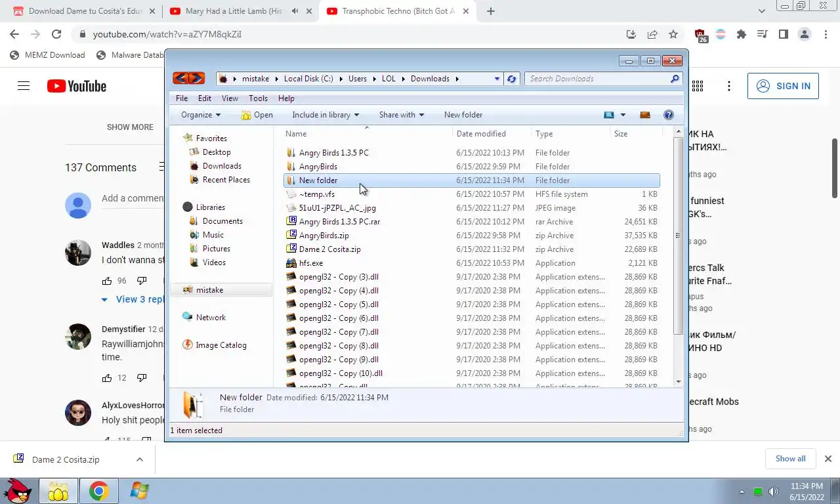This screenshot has height=504, width=840.
Task: Open the Organize dropdown
Action: coord(201,115)
